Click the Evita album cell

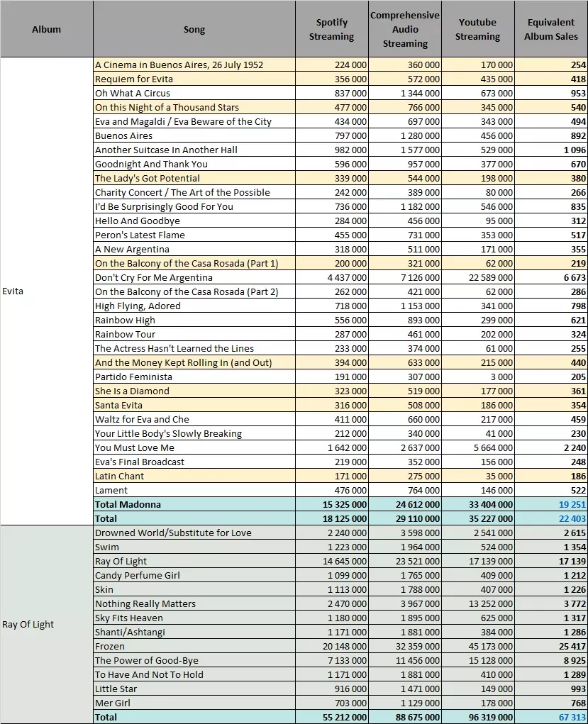click(46, 291)
